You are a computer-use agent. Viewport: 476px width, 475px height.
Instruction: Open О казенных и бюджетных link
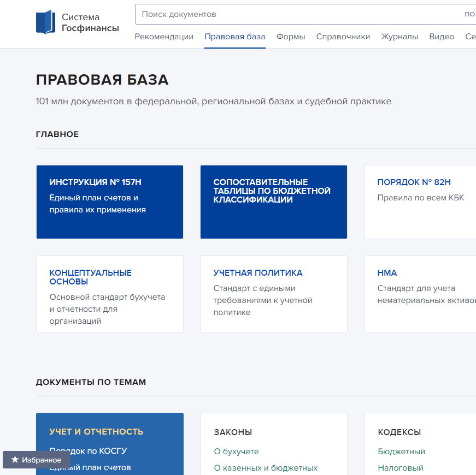[266, 468]
